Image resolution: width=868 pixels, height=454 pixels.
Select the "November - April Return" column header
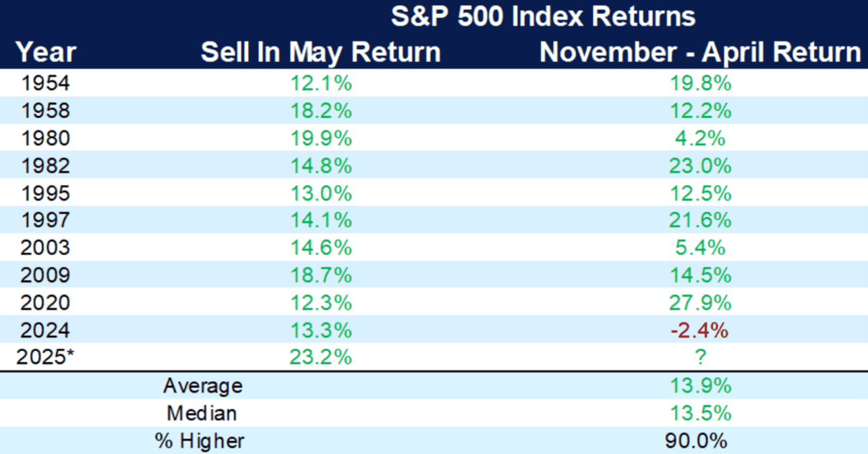[700, 53]
